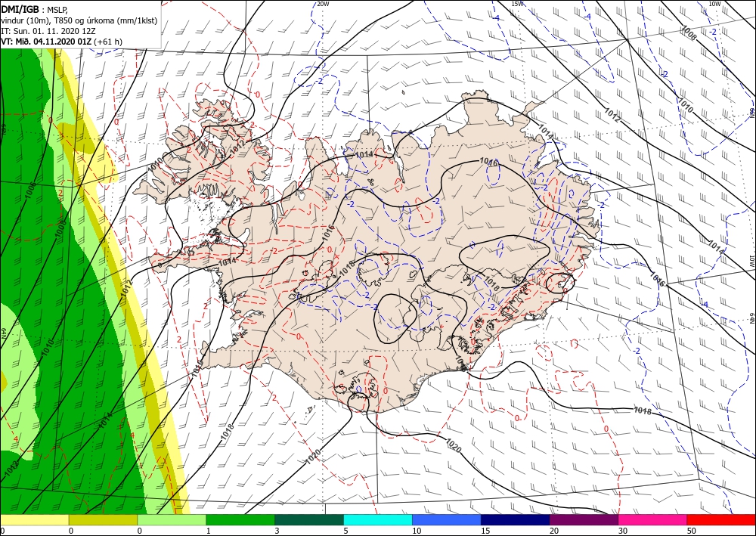Click the legend value "3" below the color bar

click(x=277, y=531)
